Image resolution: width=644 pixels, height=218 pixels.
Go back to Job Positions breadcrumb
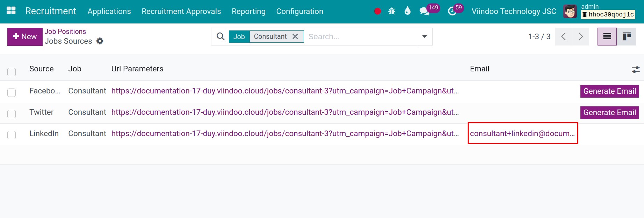[65, 31]
